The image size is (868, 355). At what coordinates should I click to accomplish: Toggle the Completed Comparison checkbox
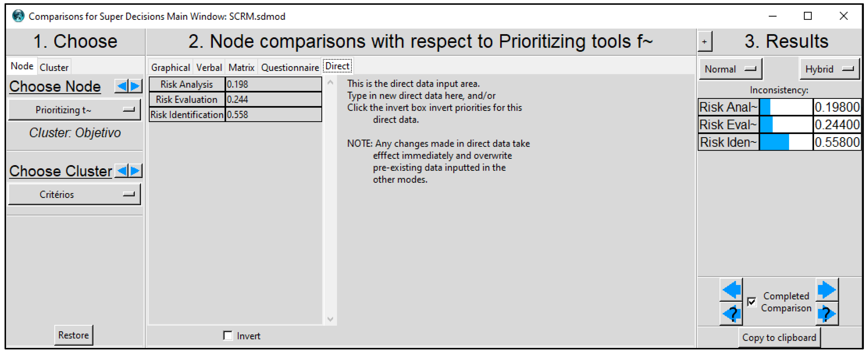[751, 302]
